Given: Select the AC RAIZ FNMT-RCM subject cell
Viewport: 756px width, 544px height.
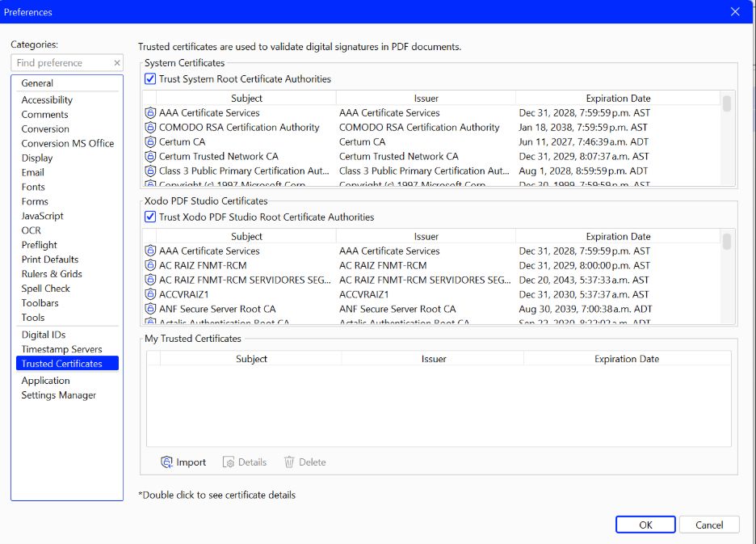Looking at the screenshot, I should point(203,265).
